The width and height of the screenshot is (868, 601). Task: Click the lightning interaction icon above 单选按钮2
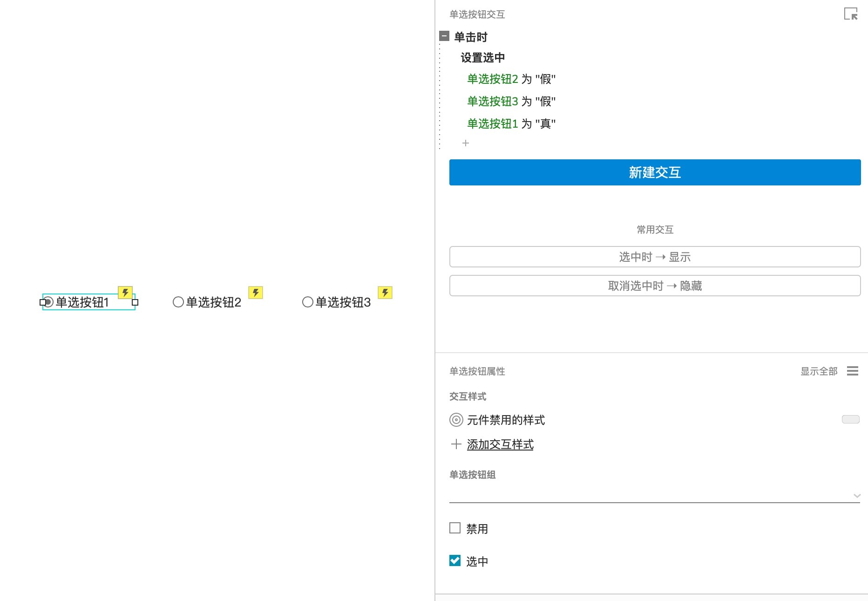coord(256,293)
